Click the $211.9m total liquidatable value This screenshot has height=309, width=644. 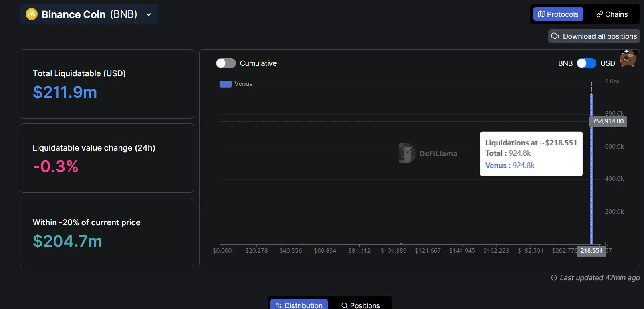click(x=65, y=92)
